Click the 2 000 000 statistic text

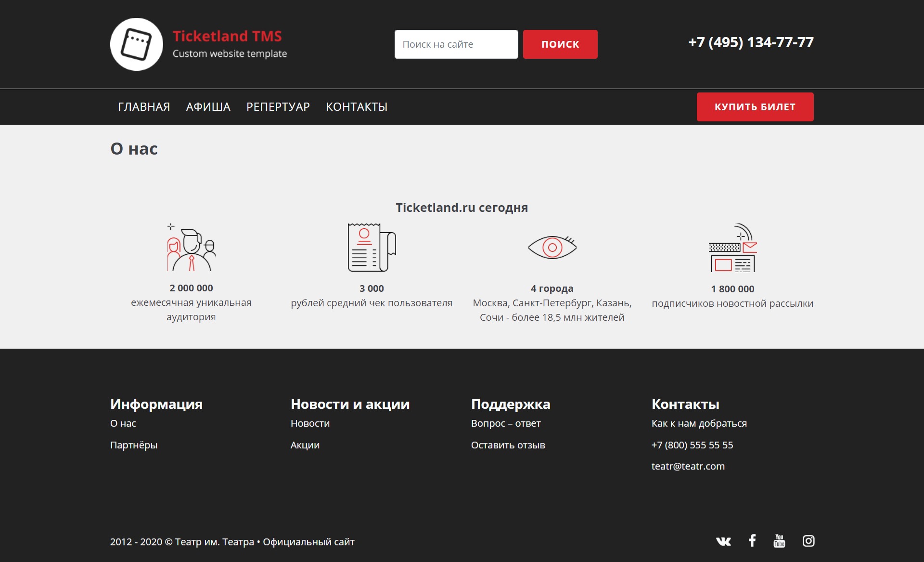(x=191, y=288)
